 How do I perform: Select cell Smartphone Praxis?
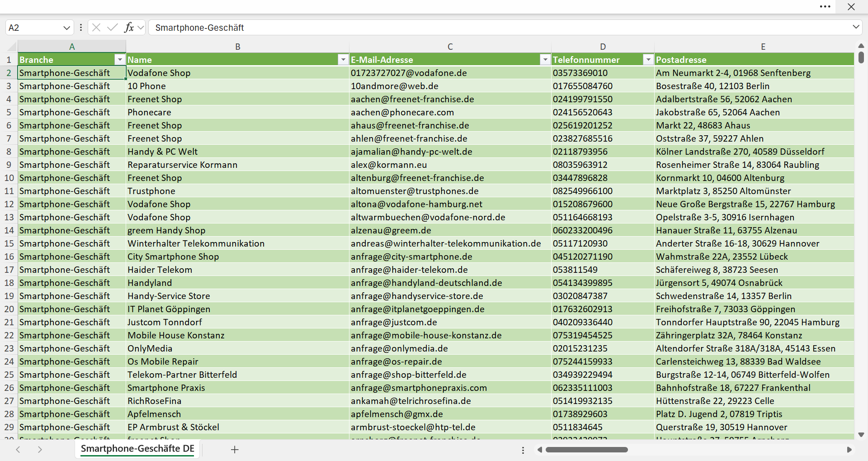pyautogui.click(x=238, y=388)
